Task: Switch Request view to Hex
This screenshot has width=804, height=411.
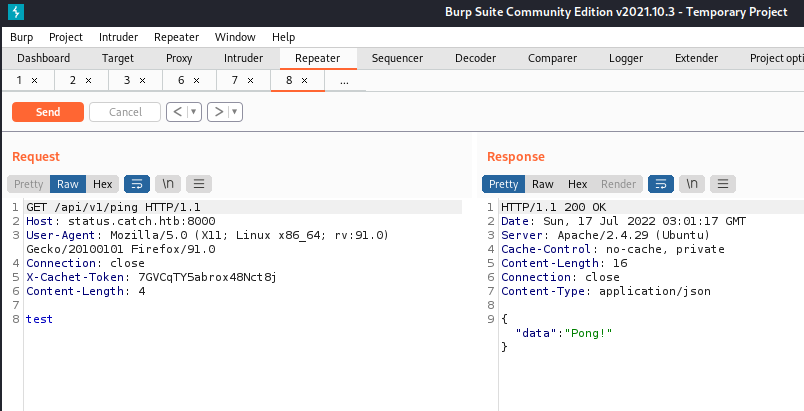Action: [x=103, y=184]
